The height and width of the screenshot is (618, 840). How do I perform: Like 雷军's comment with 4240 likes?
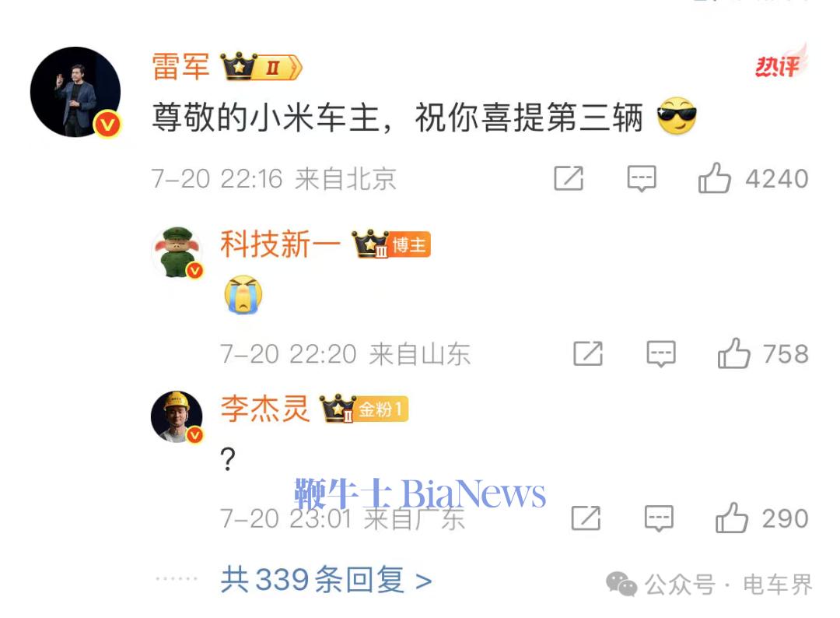[715, 177]
